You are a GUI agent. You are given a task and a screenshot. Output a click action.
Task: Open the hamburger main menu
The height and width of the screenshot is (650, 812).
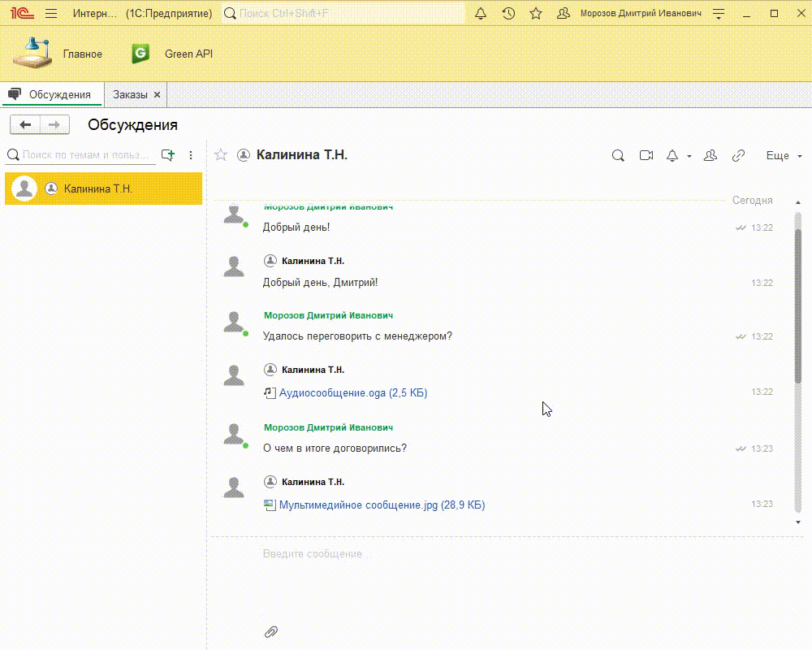[51, 14]
